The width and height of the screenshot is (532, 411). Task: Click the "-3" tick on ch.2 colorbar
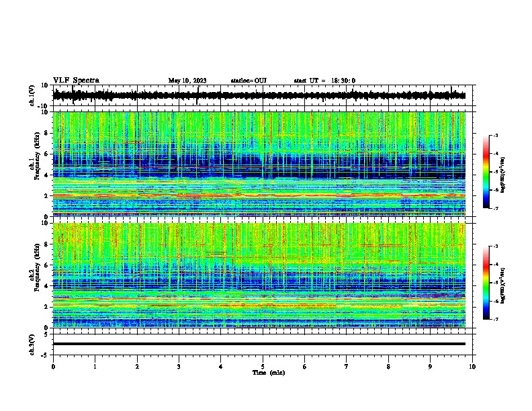click(495, 246)
